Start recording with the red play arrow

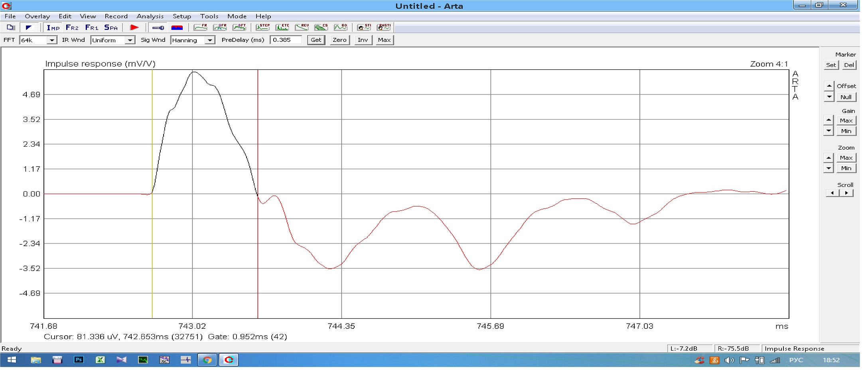[134, 27]
